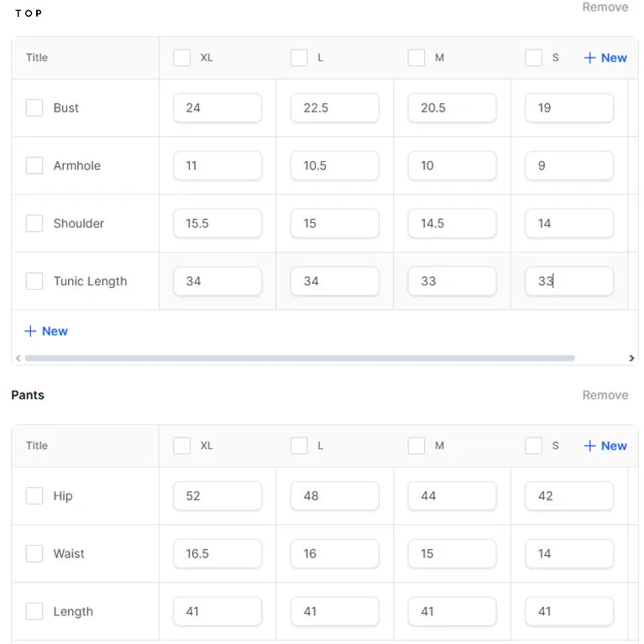Check the Bust row checkbox
The height and width of the screenshot is (644, 644).
click(x=34, y=107)
